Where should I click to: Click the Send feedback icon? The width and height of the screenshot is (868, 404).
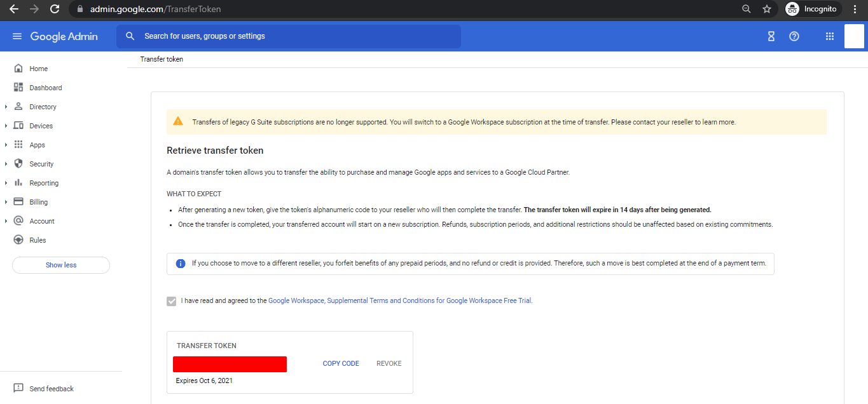18,388
